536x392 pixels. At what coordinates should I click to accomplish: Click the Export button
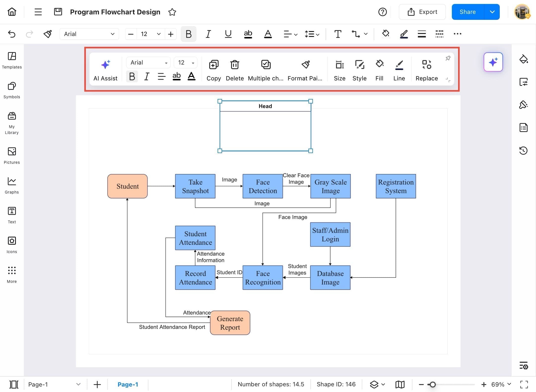(x=422, y=12)
